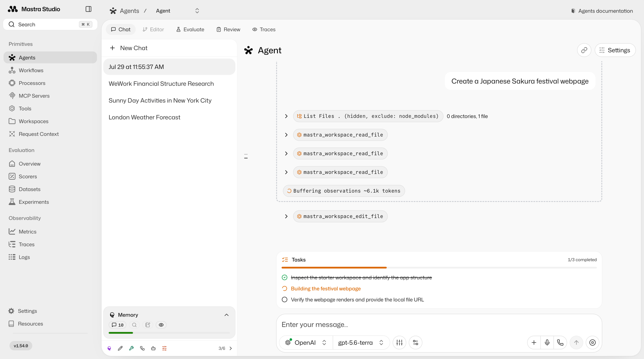Viewport: 644px width, 359px height.
Task: Stop the running agent generation
Action: point(592,342)
